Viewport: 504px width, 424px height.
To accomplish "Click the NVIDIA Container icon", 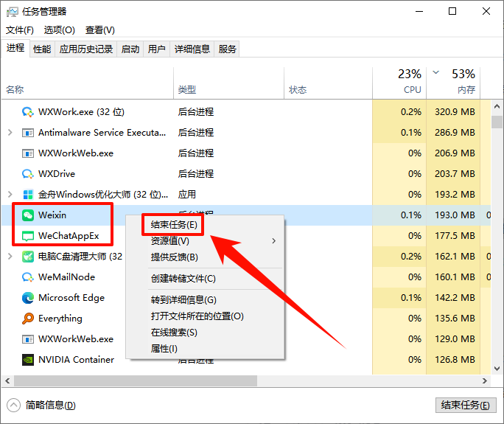I will click(28, 360).
